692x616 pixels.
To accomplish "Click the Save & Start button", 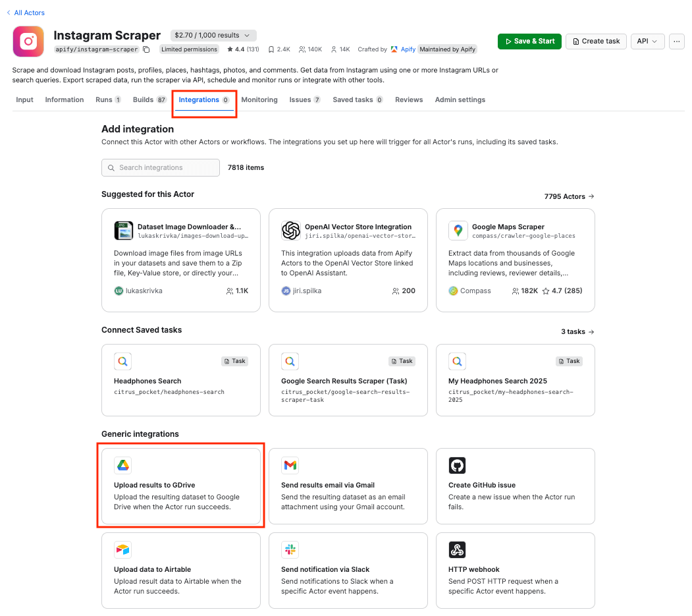I will [529, 41].
